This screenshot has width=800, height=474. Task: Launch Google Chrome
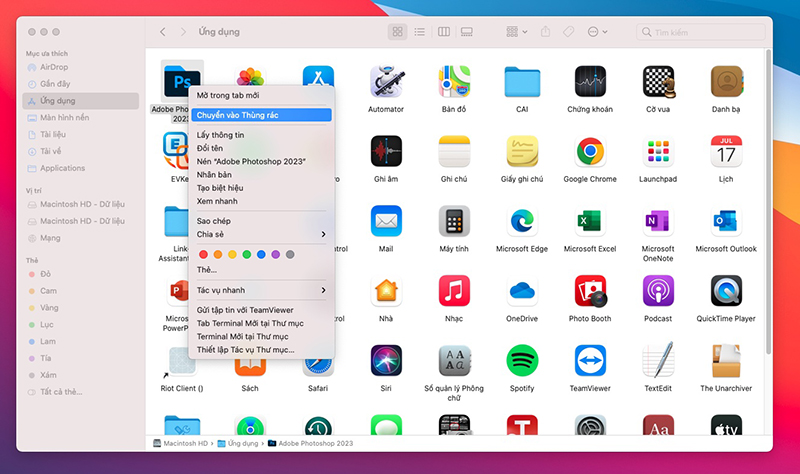coord(590,152)
